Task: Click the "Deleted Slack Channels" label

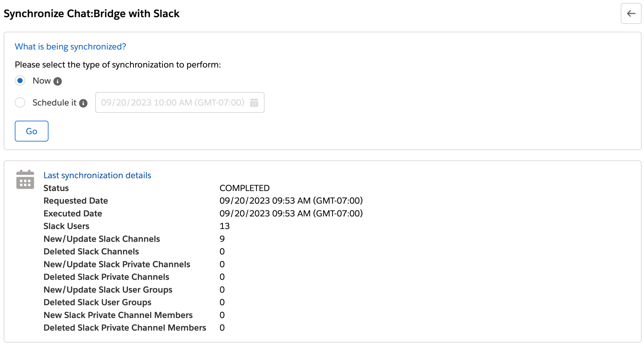Action: point(91,252)
